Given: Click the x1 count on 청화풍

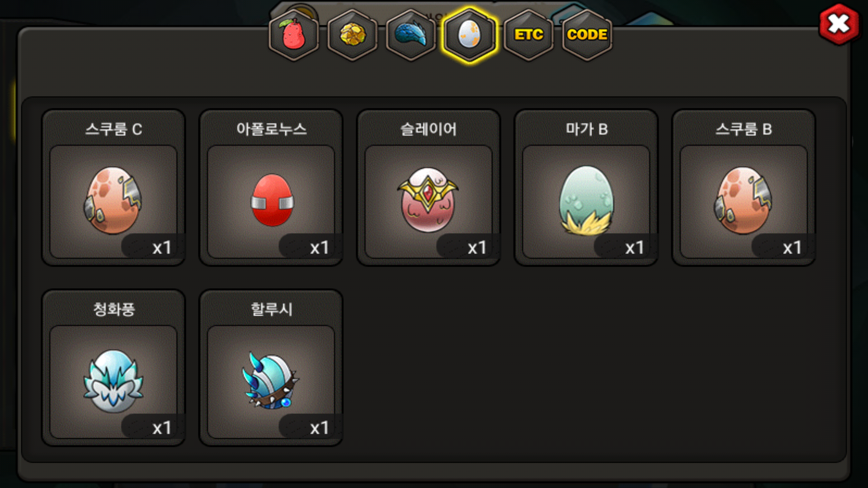Looking at the screenshot, I should click(x=161, y=427).
